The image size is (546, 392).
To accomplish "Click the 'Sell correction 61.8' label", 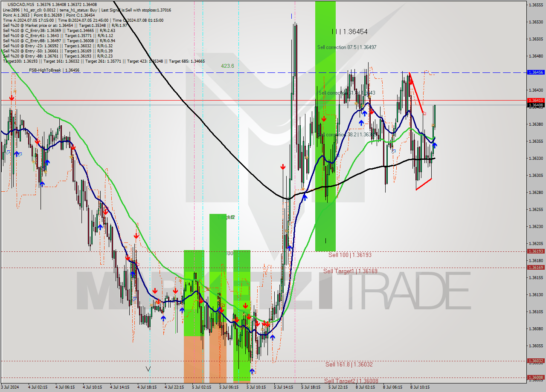I will tap(347, 92).
